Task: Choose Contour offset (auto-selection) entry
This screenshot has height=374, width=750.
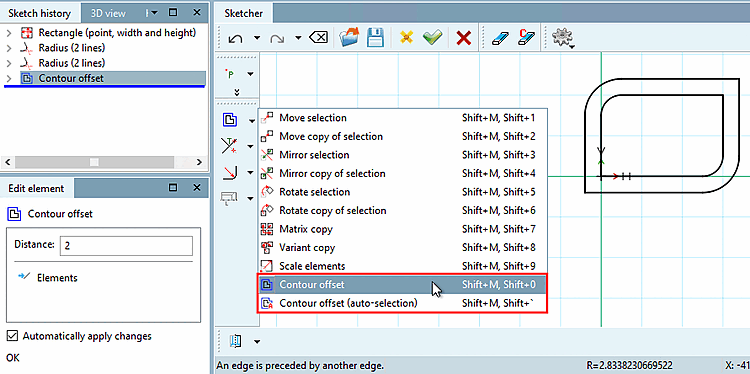Action: tap(402, 303)
